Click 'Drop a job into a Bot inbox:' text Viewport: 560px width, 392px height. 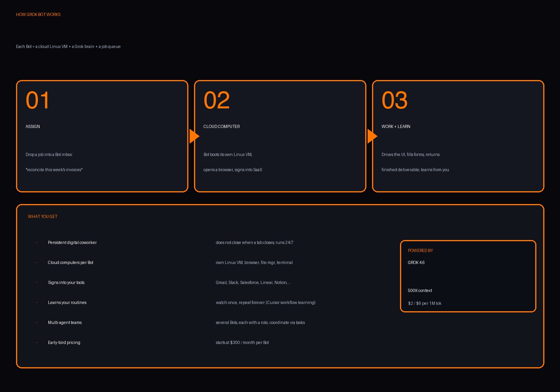(49, 154)
